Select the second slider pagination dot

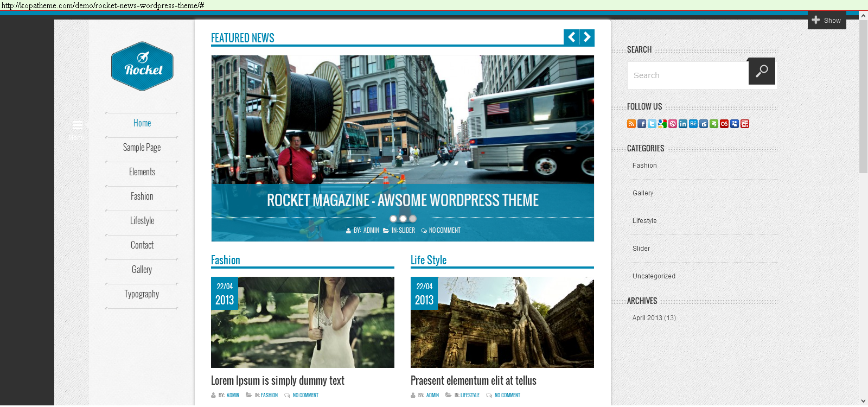tap(403, 219)
